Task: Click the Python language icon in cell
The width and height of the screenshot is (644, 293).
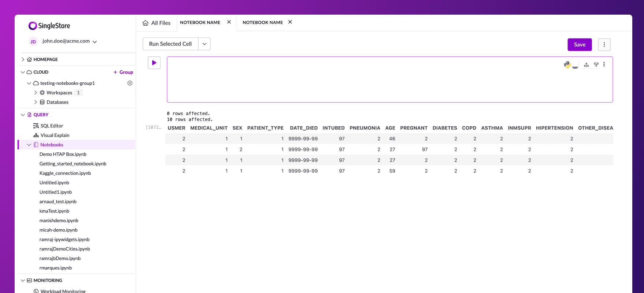Action: pyautogui.click(x=568, y=65)
